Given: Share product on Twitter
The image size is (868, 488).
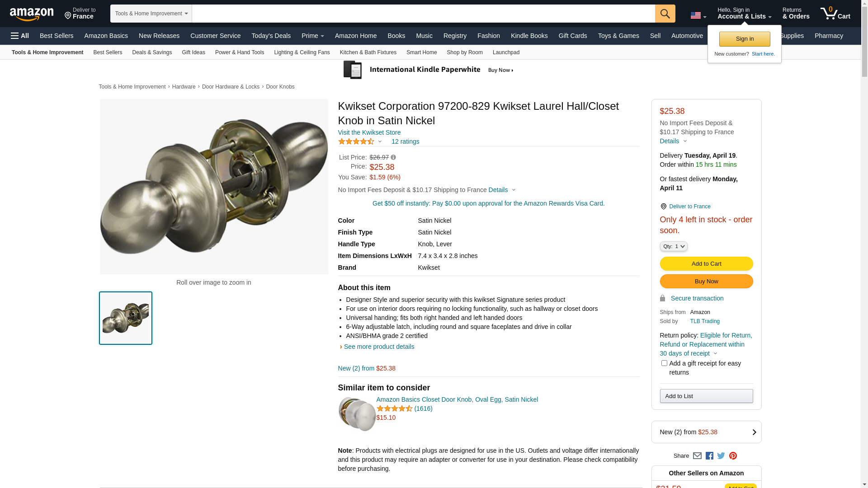Looking at the screenshot, I should tap(721, 456).
